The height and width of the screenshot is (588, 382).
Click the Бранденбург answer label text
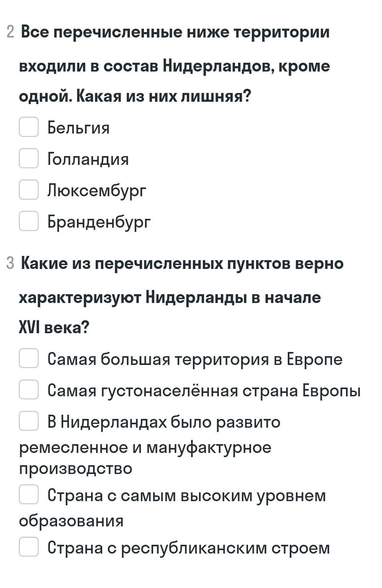tap(99, 222)
